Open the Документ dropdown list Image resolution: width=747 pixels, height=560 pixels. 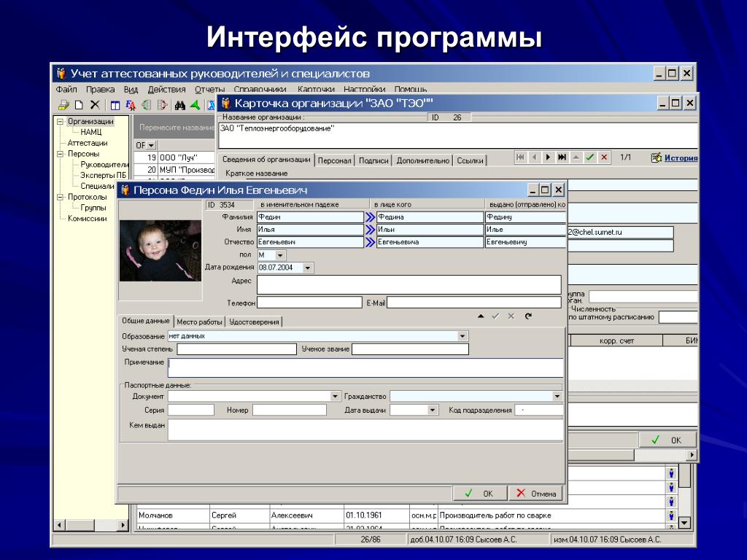tap(335, 396)
